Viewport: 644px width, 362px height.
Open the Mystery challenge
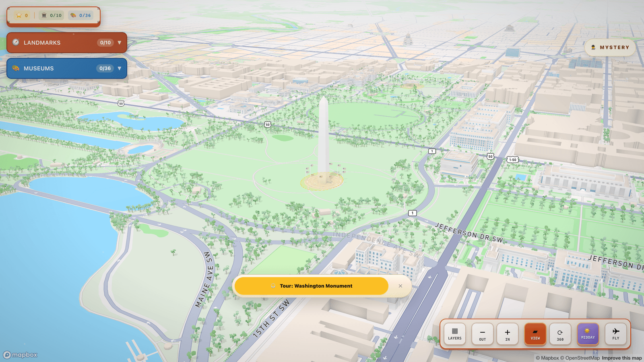pyautogui.click(x=610, y=47)
